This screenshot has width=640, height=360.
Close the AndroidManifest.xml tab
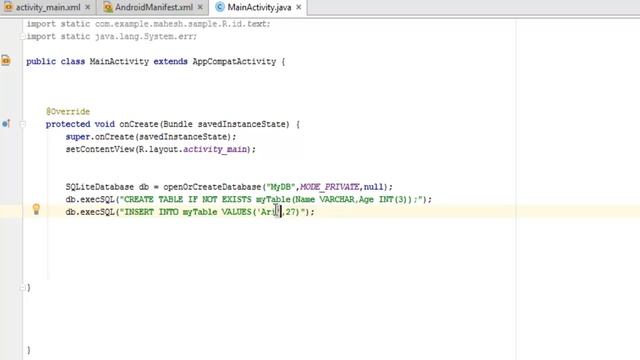pos(200,7)
